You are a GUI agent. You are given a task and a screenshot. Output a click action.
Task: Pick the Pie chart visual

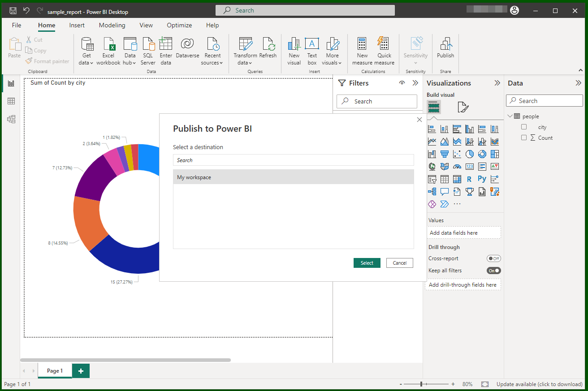point(470,154)
